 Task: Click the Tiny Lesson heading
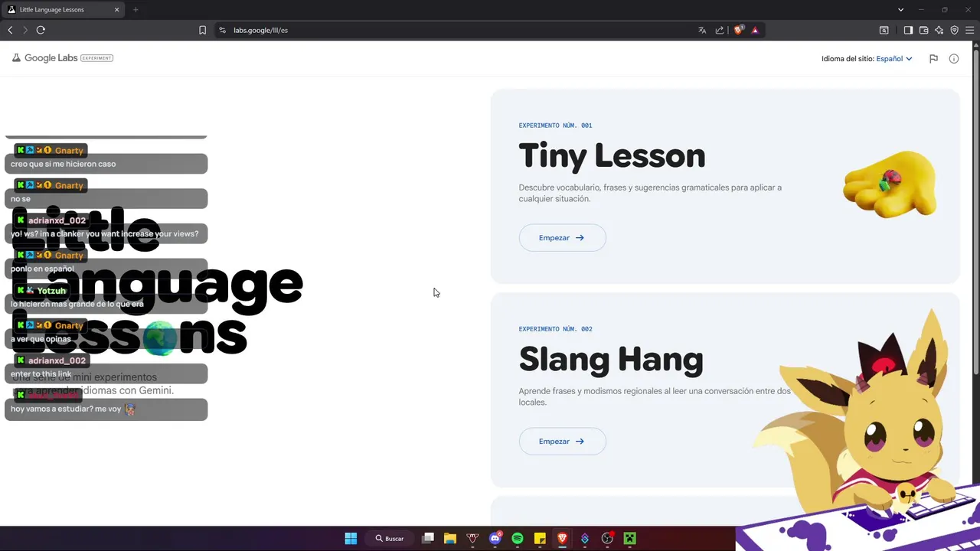(612, 155)
